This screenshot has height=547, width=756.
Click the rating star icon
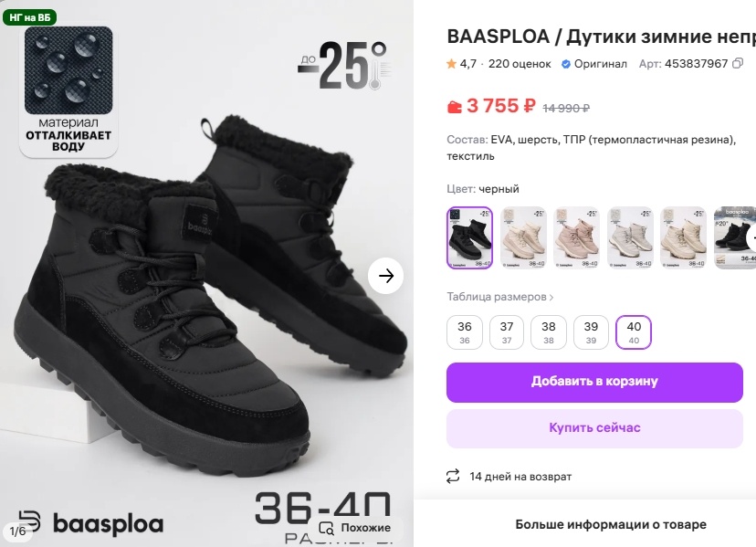(x=451, y=64)
